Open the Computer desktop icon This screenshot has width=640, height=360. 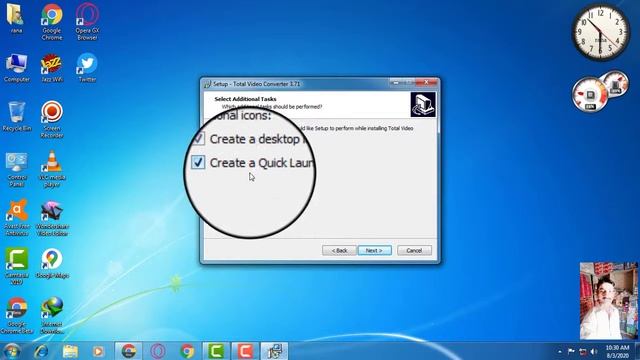point(16,67)
